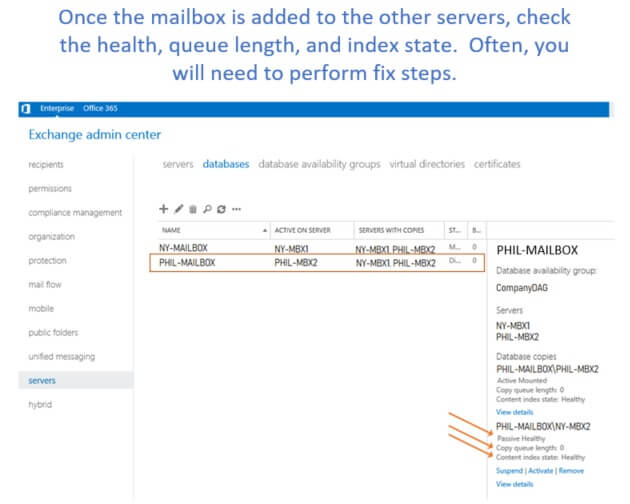Click the refresh icon in toolbar
Screen dimensions: 630x504
tap(221, 209)
